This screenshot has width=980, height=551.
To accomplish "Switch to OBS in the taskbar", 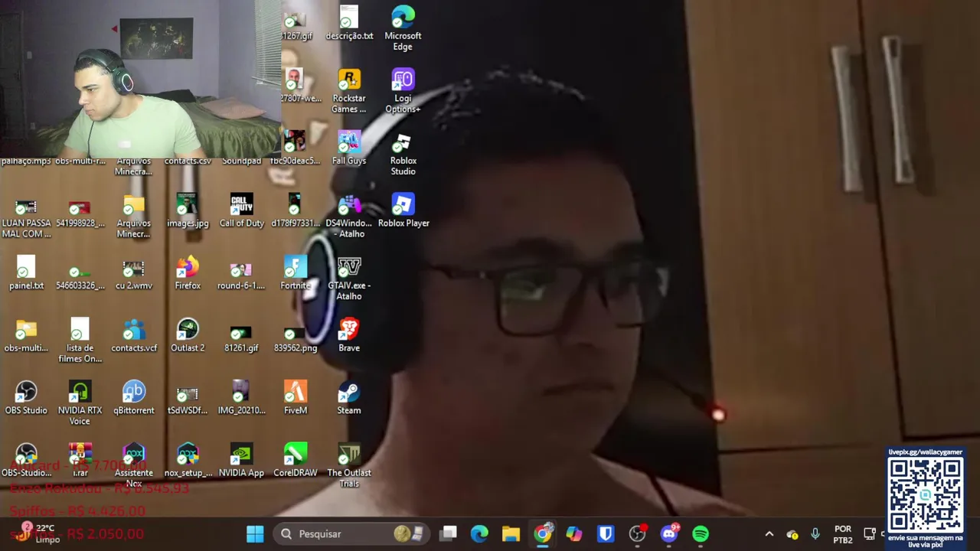I will pyautogui.click(x=637, y=533).
